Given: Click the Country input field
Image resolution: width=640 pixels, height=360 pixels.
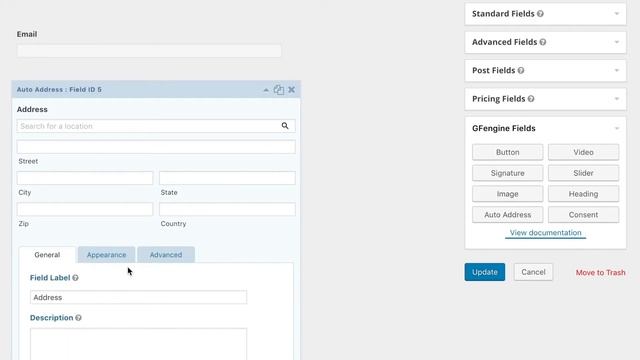Looking at the screenshot, I should click(x=227, y=209).
